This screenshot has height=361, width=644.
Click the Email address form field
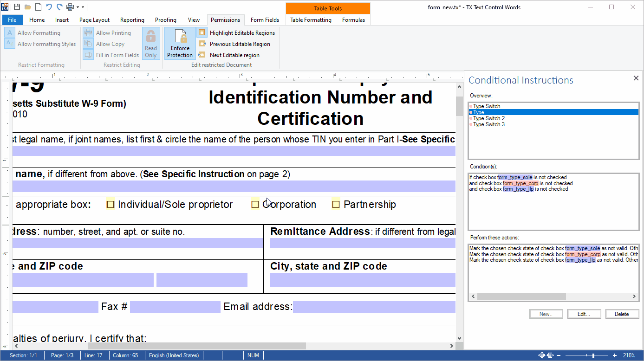(x=374, y=307)
